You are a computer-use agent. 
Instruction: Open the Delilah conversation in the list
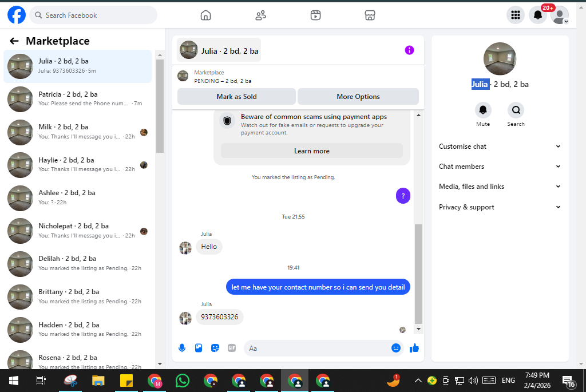click(78, 263)
